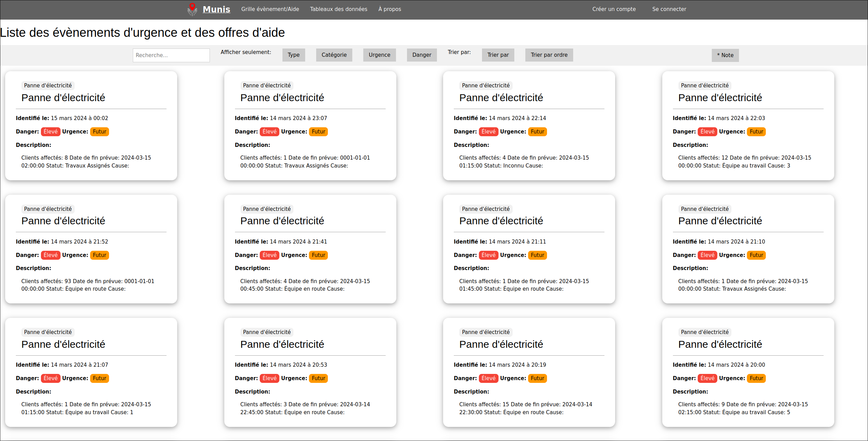868x441 pixels.
Task: Open Trier par ordre dropdown
Action: [549, 55]
